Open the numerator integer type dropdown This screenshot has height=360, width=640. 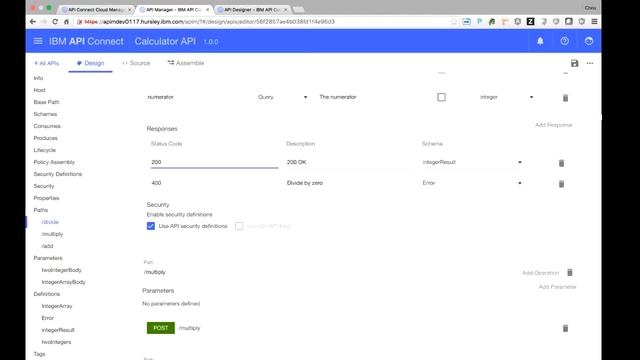[506, 97]
